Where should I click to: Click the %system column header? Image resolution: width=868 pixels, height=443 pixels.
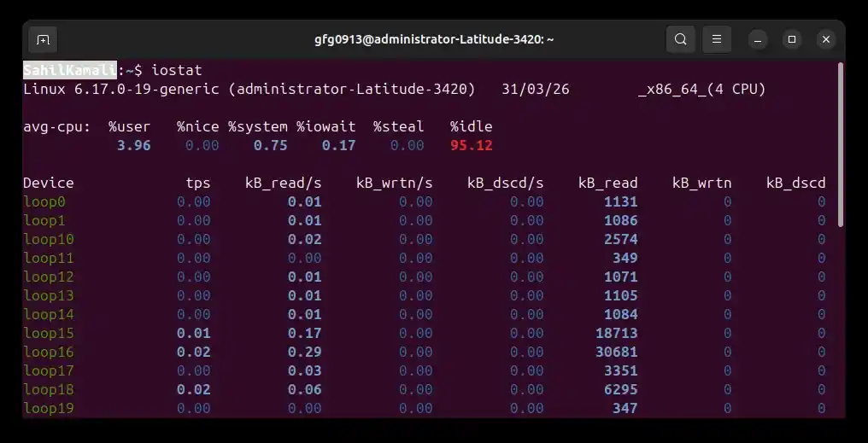pos(258,126)
